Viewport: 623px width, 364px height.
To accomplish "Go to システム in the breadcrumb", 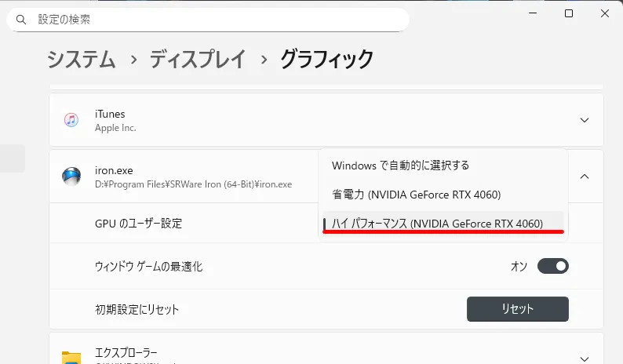I will coord(82,59).
